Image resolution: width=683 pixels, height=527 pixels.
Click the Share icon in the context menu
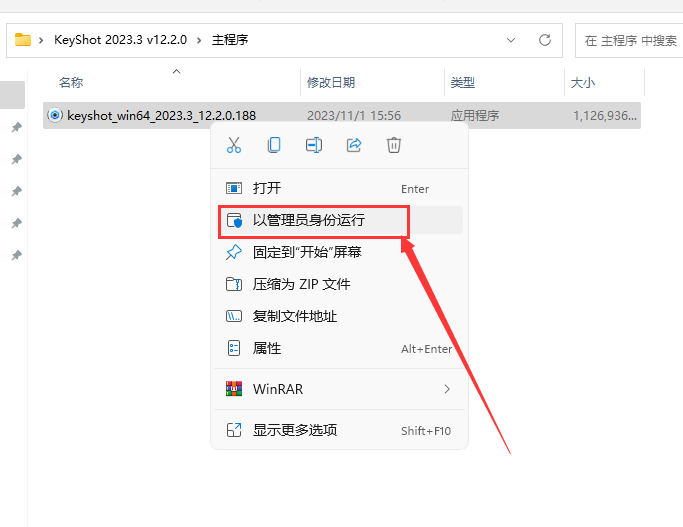coord(354,145)
